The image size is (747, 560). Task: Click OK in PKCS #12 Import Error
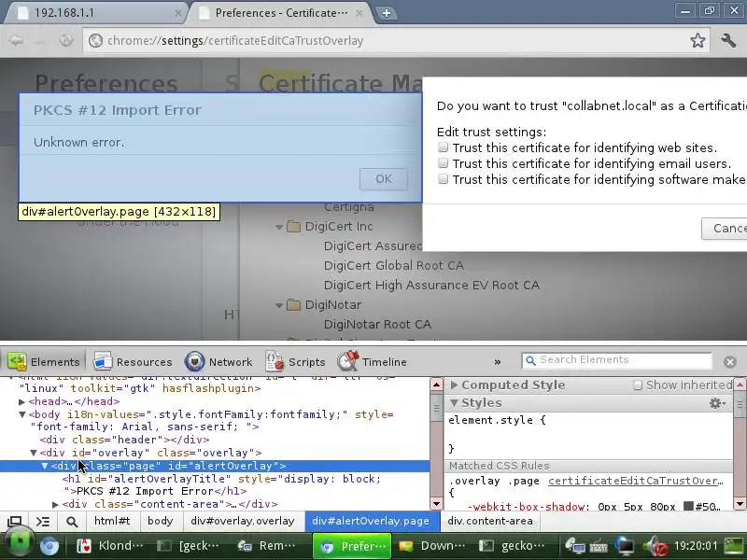point(384,179)
